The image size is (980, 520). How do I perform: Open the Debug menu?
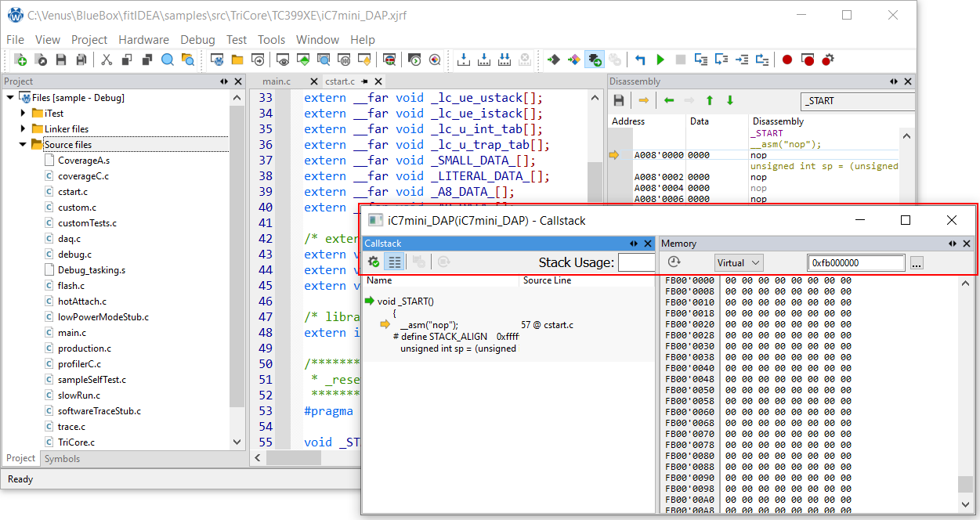pyautogui.click(x=197, y=40)
